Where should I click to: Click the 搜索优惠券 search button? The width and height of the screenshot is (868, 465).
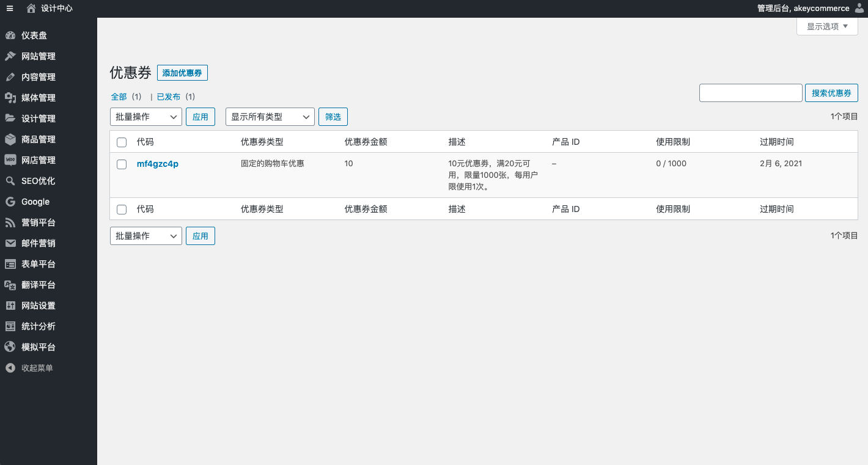pyautogui.click(x=831, y=93)
